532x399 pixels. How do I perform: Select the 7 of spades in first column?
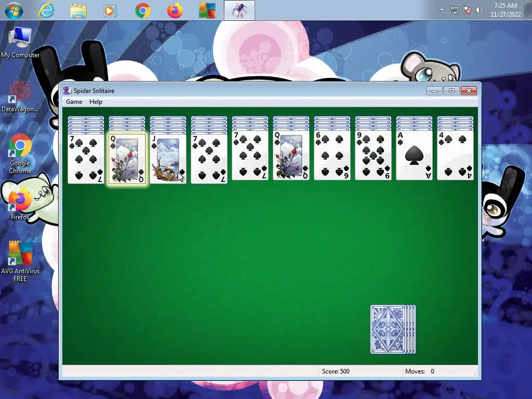[x=86, y=159]
